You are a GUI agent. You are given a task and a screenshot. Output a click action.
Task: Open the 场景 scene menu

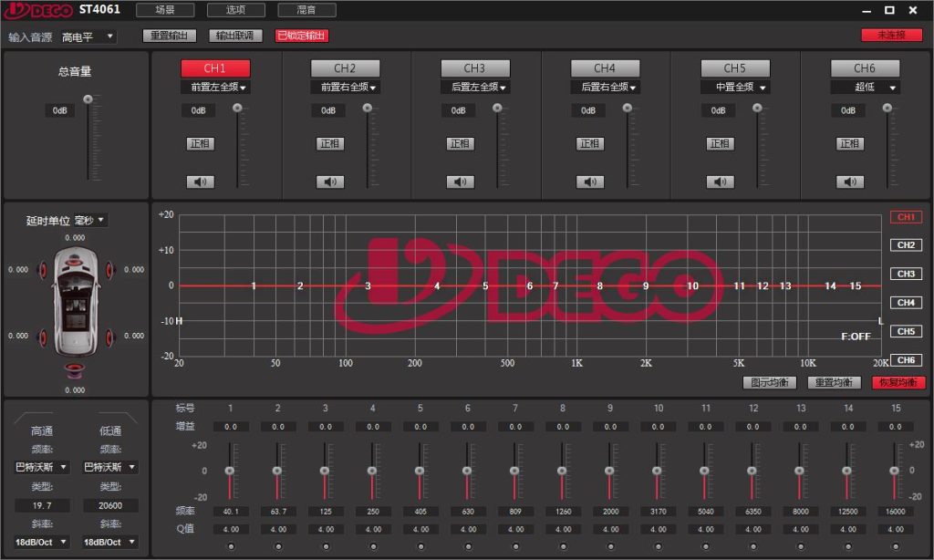(165, 10)
